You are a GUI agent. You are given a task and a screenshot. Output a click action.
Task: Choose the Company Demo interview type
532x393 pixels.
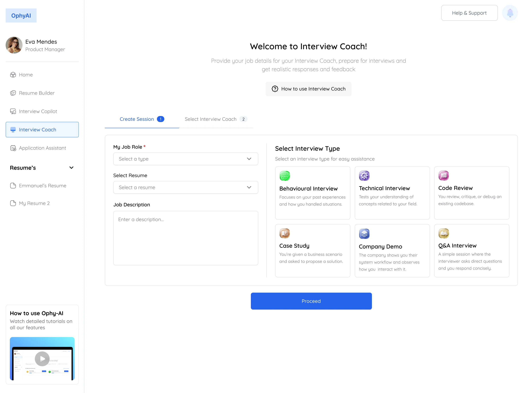point(392,251)
